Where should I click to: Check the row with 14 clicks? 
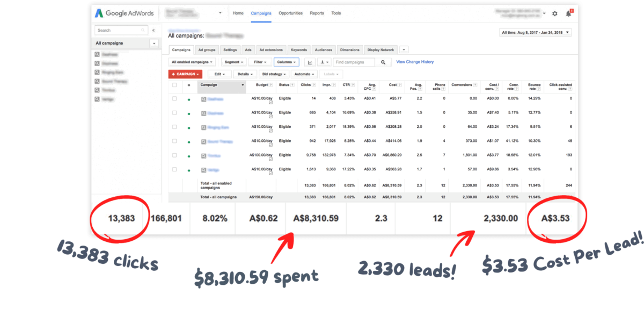pyautogui.click(x=174, y=99)
